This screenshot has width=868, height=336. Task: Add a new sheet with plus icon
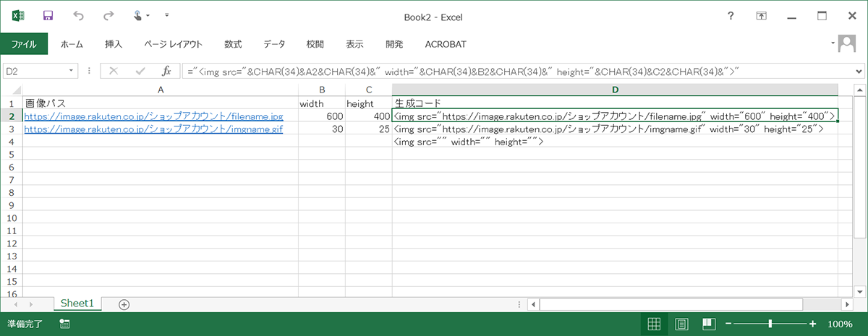coord(124,304)
